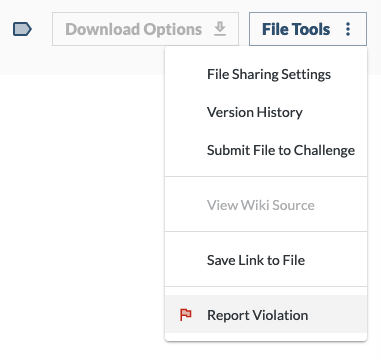Click the download arrow icon
Viewport: 381px width, 360px height.
coord(220,29)
